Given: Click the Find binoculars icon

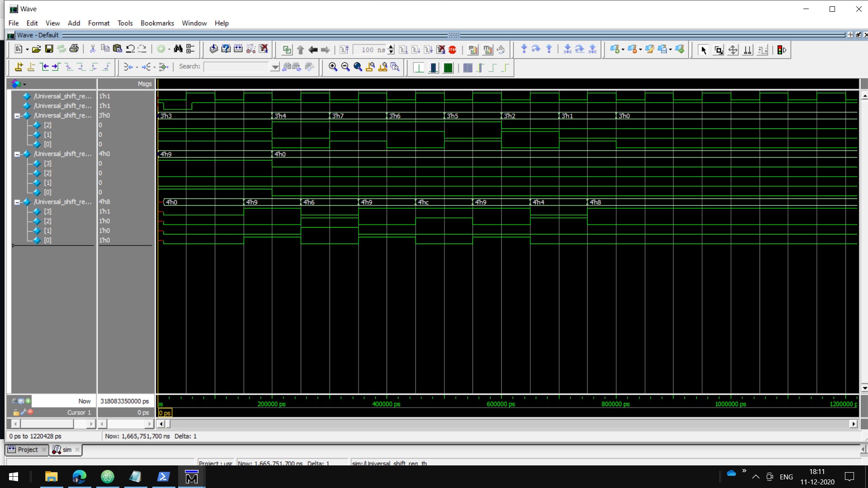Looking at the screenshot, I should (x=178, y=49).
